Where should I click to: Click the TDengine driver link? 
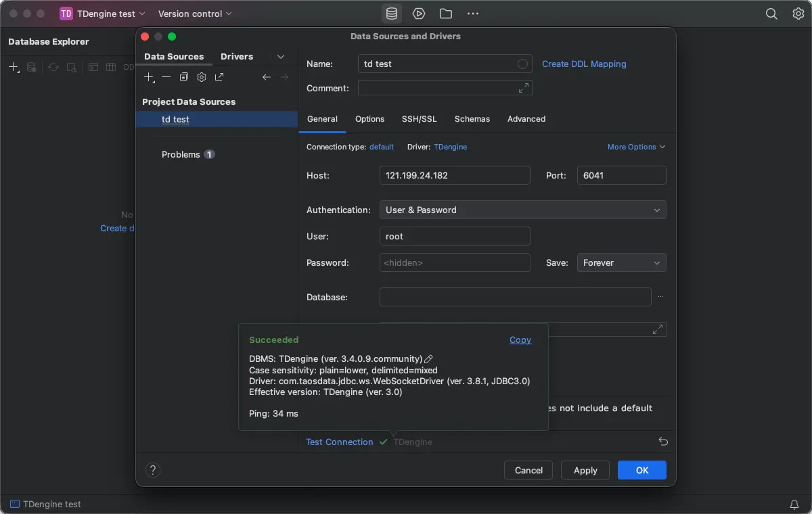[450, 147]
